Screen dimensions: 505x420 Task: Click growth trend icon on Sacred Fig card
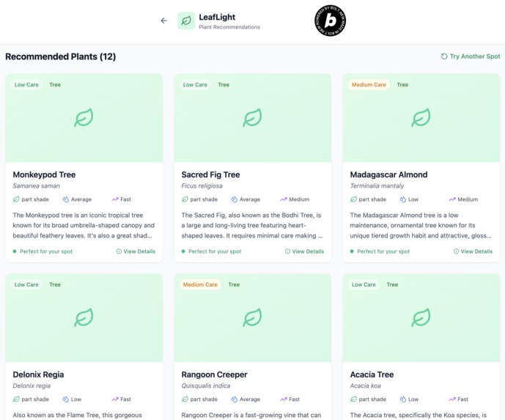284,199
